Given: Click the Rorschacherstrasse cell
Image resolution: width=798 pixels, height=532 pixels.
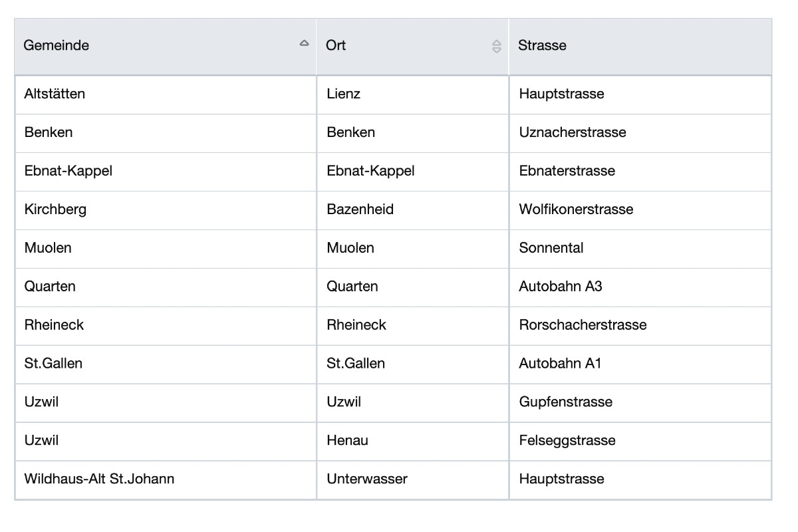Looking at the screenshot, I should tap(583, 325).
